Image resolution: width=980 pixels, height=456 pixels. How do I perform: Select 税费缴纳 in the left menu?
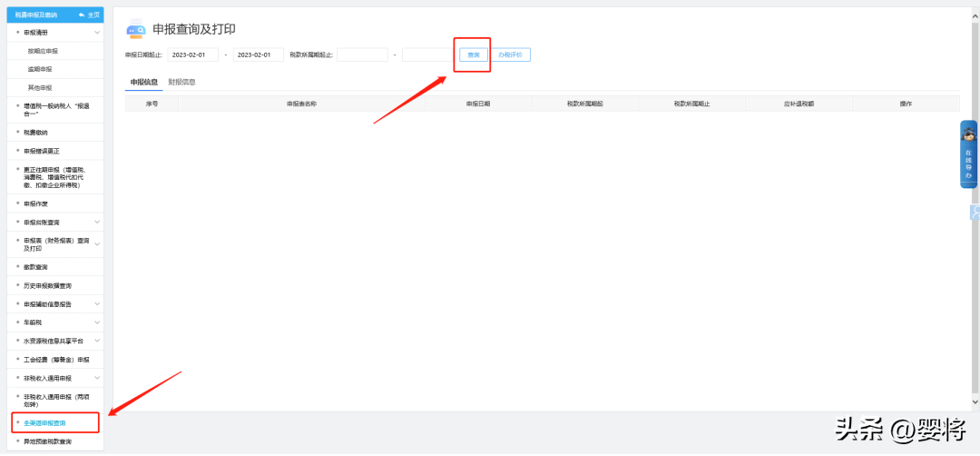pos(55,133)
